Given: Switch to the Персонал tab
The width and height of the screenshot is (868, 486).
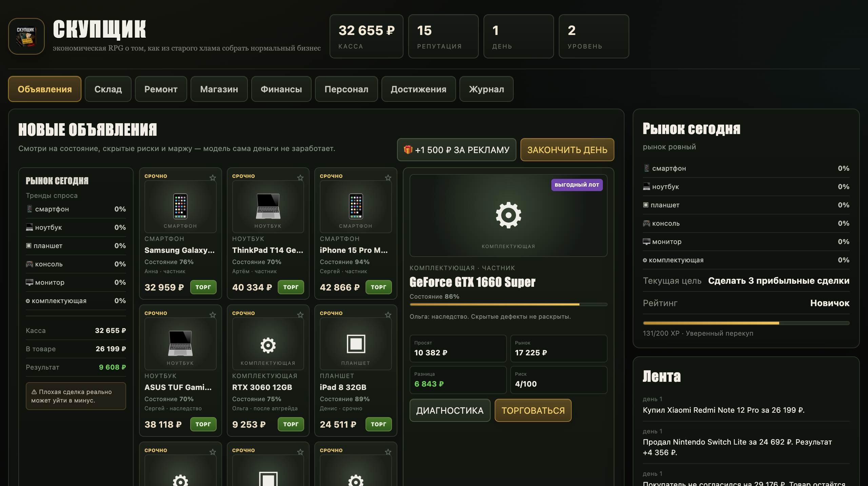Looking at the screenshot, I should 347,89.
